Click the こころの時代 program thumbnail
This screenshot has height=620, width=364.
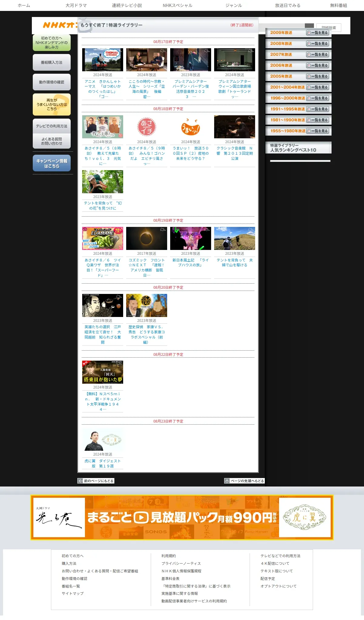click(x=147, y=60)
